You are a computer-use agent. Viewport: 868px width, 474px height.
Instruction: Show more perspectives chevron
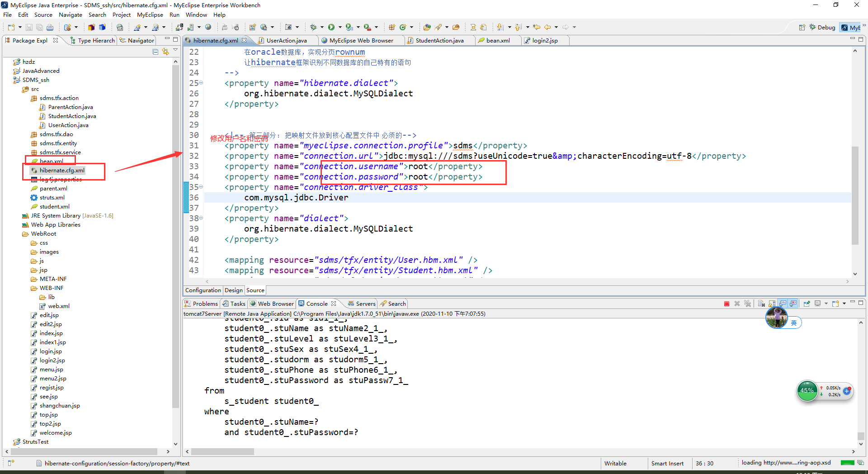pyautogui.click(x=864, y=26)
